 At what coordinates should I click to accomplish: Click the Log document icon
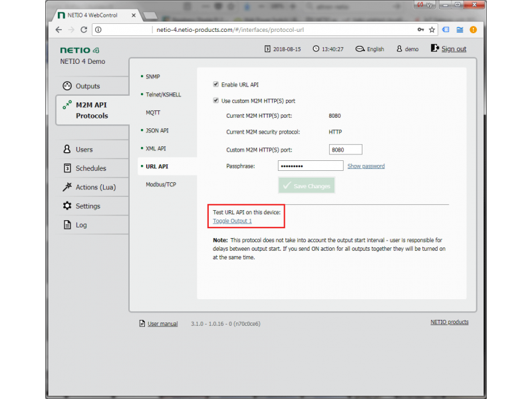[67, 225]
